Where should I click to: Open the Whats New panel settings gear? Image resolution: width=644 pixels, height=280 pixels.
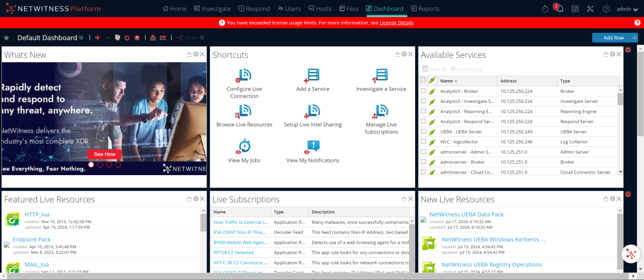(196, 54)
